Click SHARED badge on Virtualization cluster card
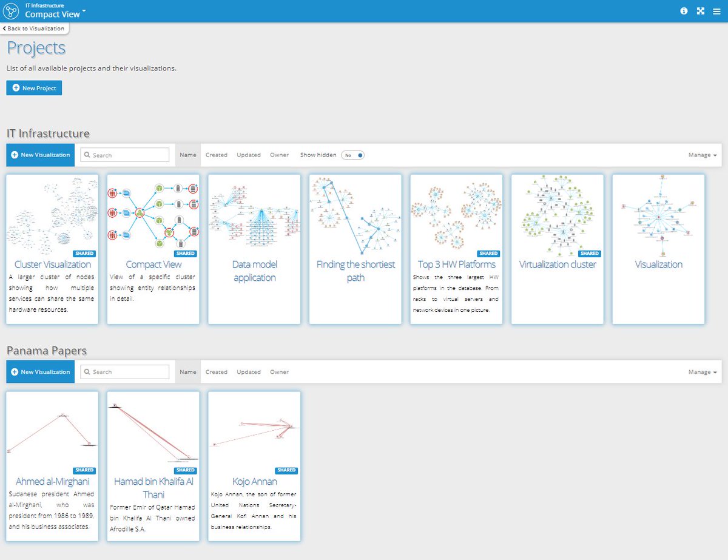Image resolution: width=728 pixels, height=560 pixels. (589, 254)
